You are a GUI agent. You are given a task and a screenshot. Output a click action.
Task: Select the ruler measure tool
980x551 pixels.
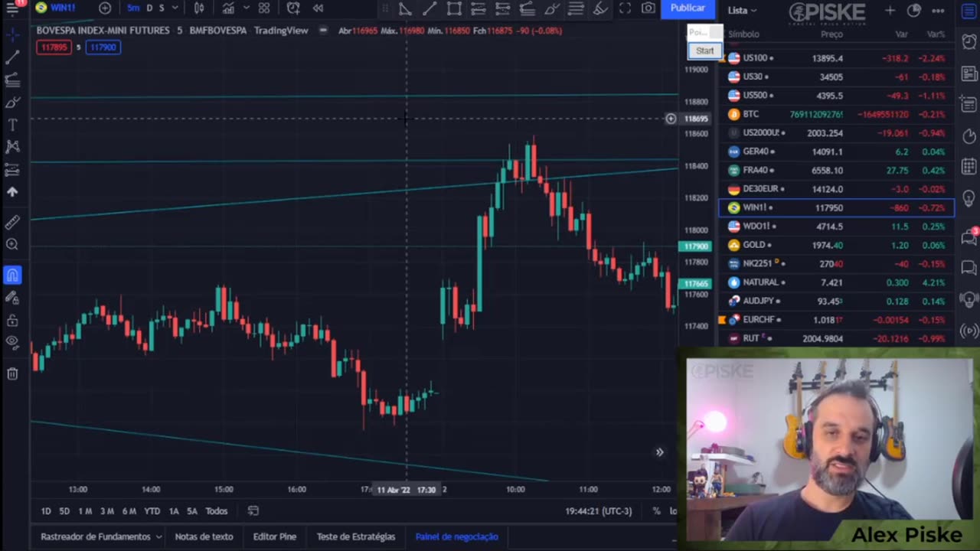click(x=12, y=223)
